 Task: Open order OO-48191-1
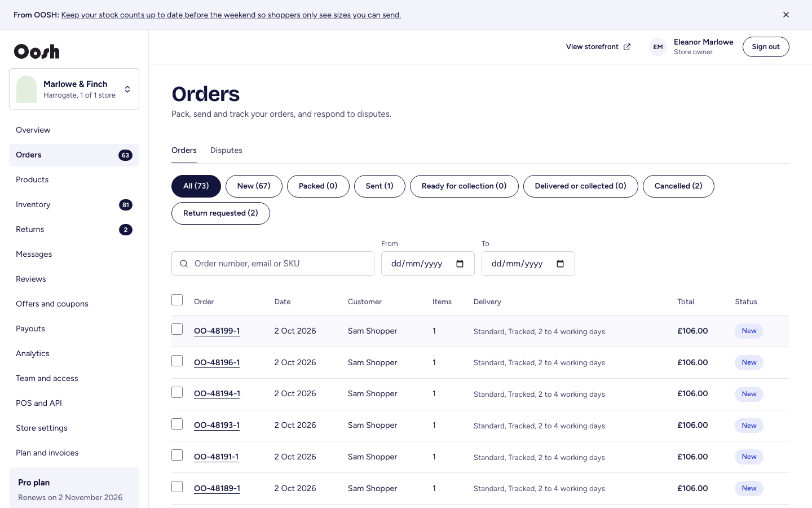pyautogui.click(x=217, y=457)
